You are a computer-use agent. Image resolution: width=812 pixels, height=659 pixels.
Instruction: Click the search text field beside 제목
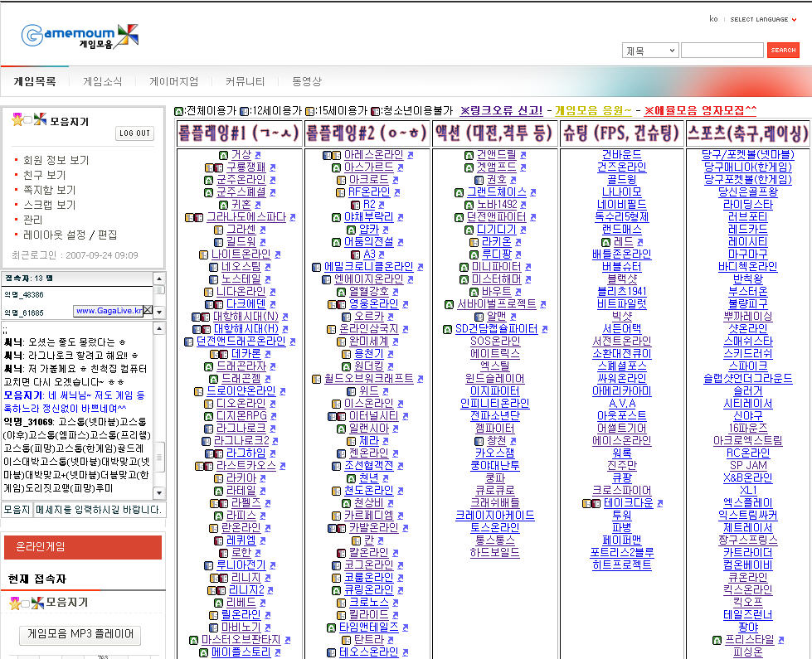722,51
